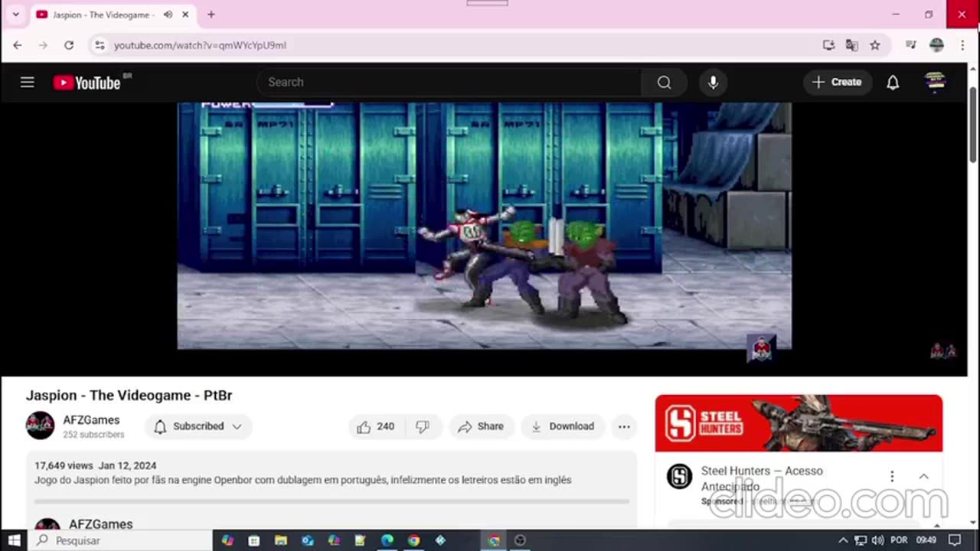
Task: Switch keyboard language POR indicator
Action: (x=899, y=540)
